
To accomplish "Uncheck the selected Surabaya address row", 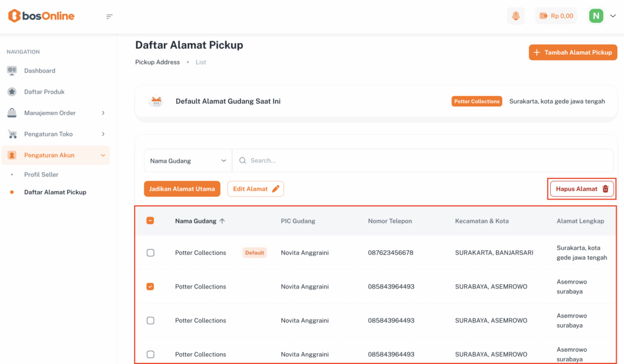I will [151, 287].
